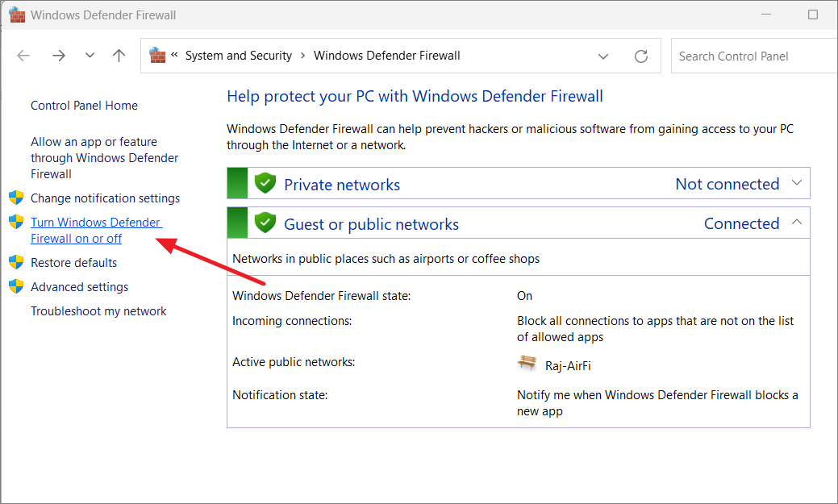Click the Private networks heading
The image size is (838, 504).
(x=342, y=185)
